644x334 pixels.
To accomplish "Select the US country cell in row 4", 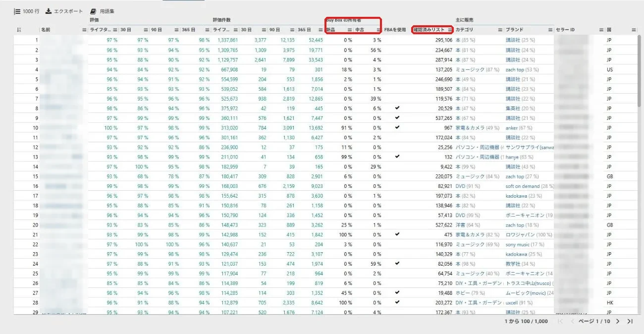I will tap(610, 69).
